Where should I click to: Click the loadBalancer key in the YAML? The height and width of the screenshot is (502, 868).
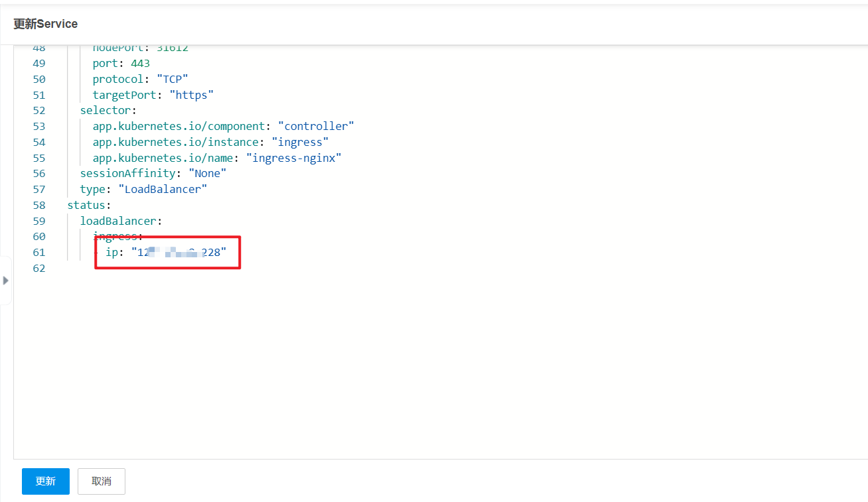[118, 221]
